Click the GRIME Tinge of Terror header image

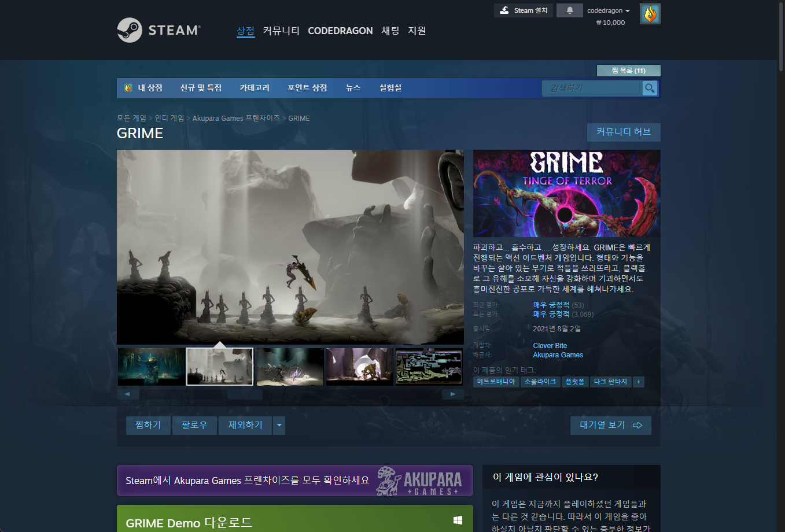tap(567, 194)
